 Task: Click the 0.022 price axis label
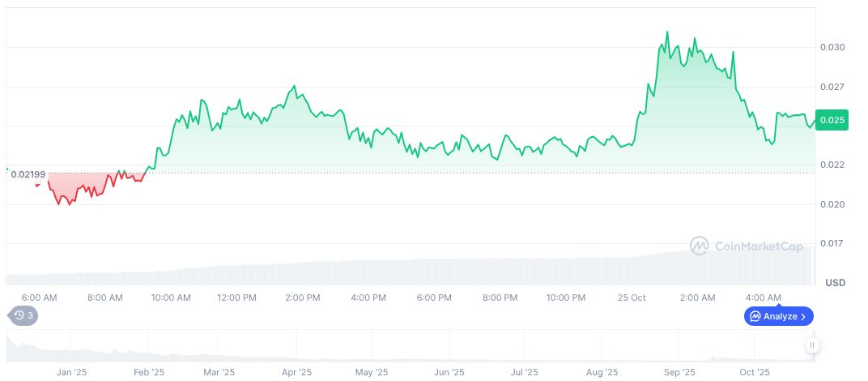pyautogui.click(x=832, y=165)
